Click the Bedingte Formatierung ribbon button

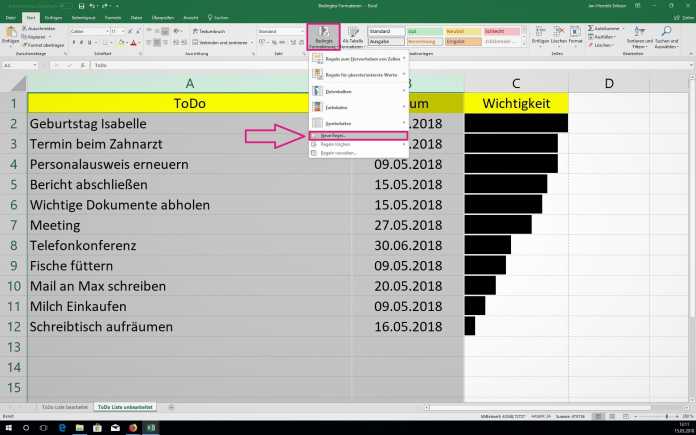pyautogui.click(x=324, y=36)
